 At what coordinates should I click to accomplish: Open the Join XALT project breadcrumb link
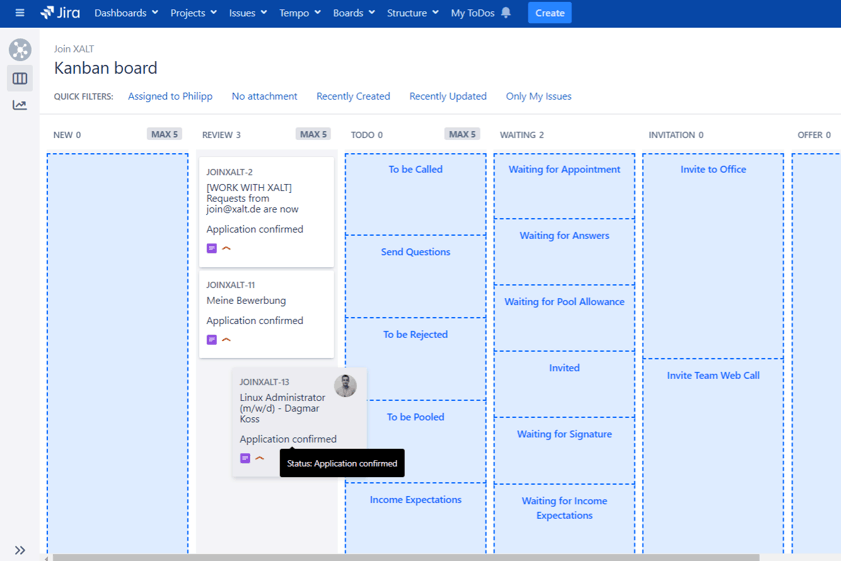click(x=74, y=49)
